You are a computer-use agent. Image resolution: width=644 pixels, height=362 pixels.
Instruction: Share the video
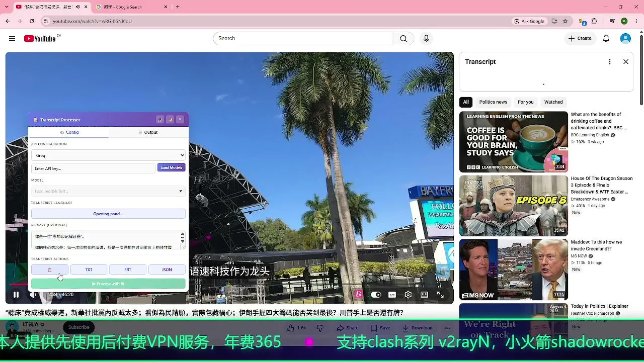click(348, 328)
